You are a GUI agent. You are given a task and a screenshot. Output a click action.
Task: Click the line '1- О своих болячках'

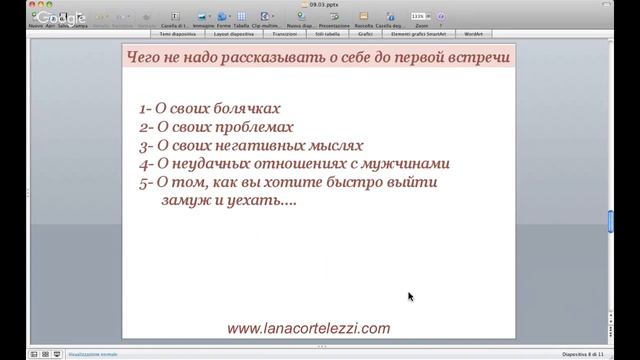(210, 108)
